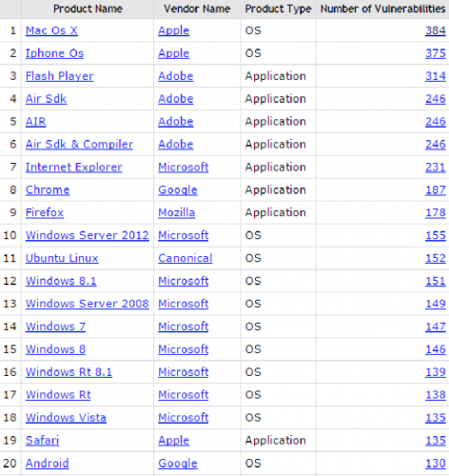Open the 151 vulnerabilities count link
Screen dimensions: 449x476
(436, 281)
